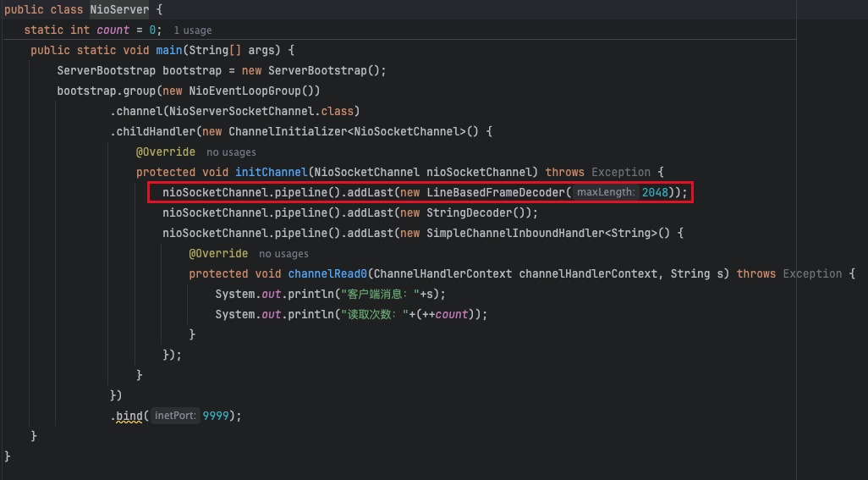Image resolution: width=868 pixels, height=480 pixels.
Task: Click the underlined bind method call
Action: tap(129, 416)
